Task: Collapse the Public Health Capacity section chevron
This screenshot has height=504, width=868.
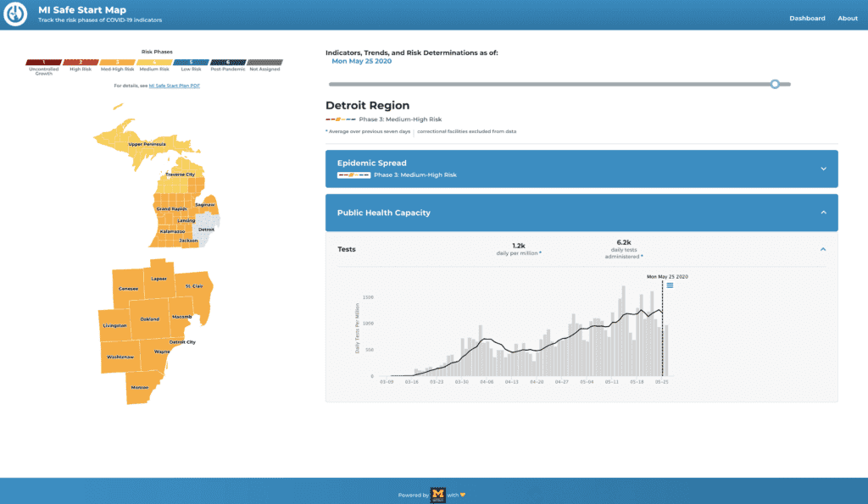Action: coord(823,213)
